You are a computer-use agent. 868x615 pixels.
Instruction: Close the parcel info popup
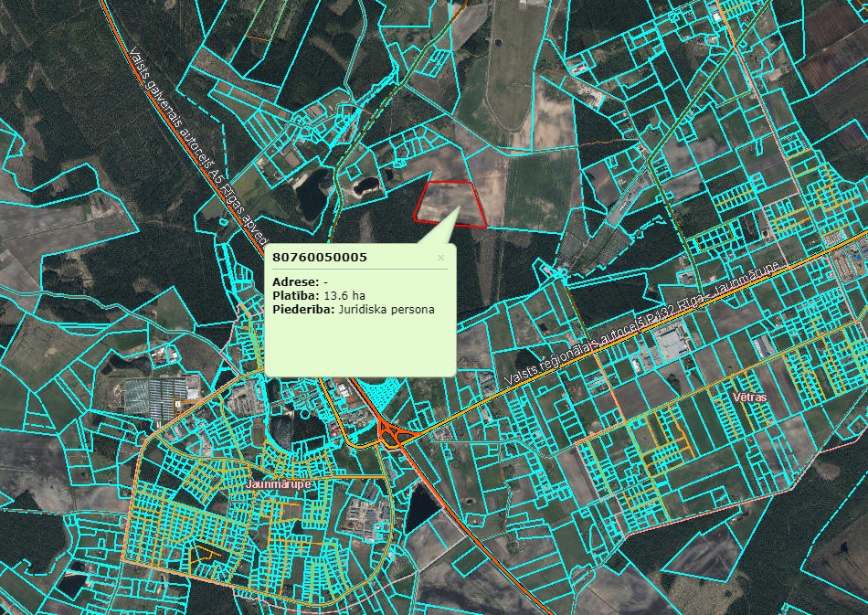(x=440, y=258)
